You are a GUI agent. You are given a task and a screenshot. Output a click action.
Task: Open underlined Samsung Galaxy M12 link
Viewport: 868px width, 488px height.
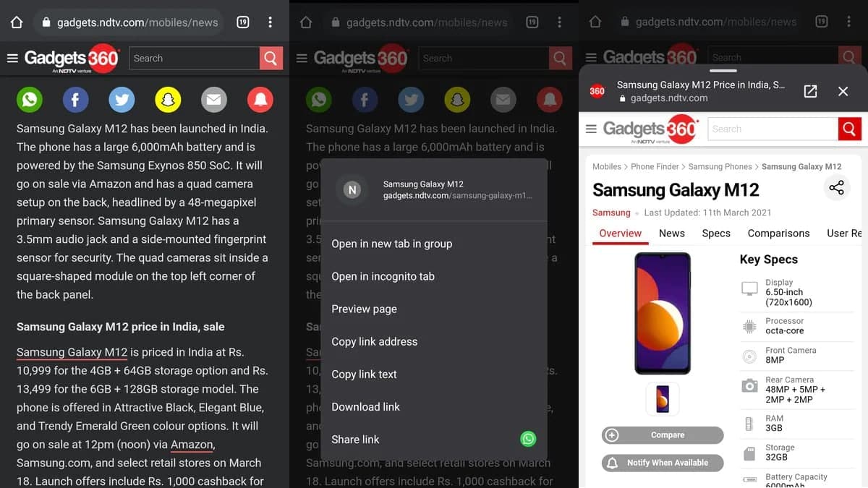(x=72, y=352)
